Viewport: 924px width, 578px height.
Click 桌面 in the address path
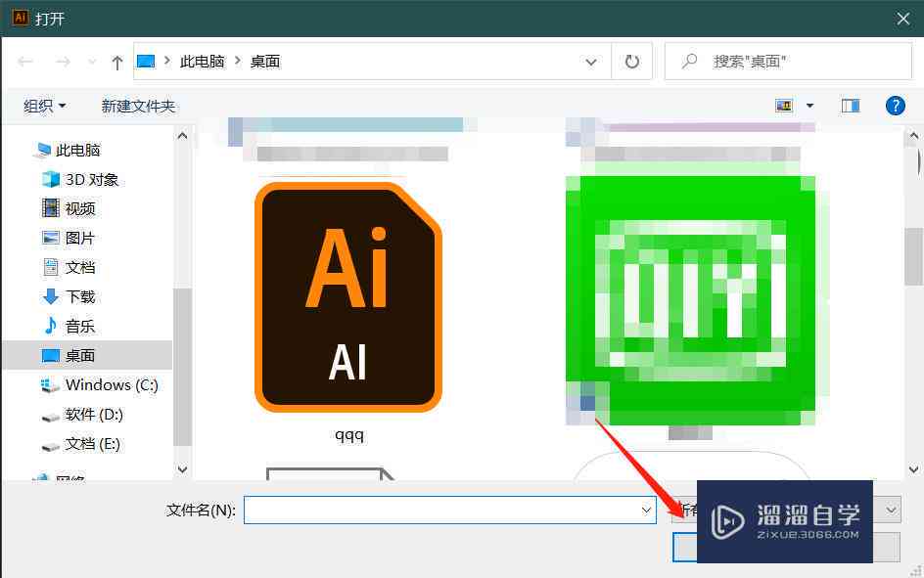[265, 62]
